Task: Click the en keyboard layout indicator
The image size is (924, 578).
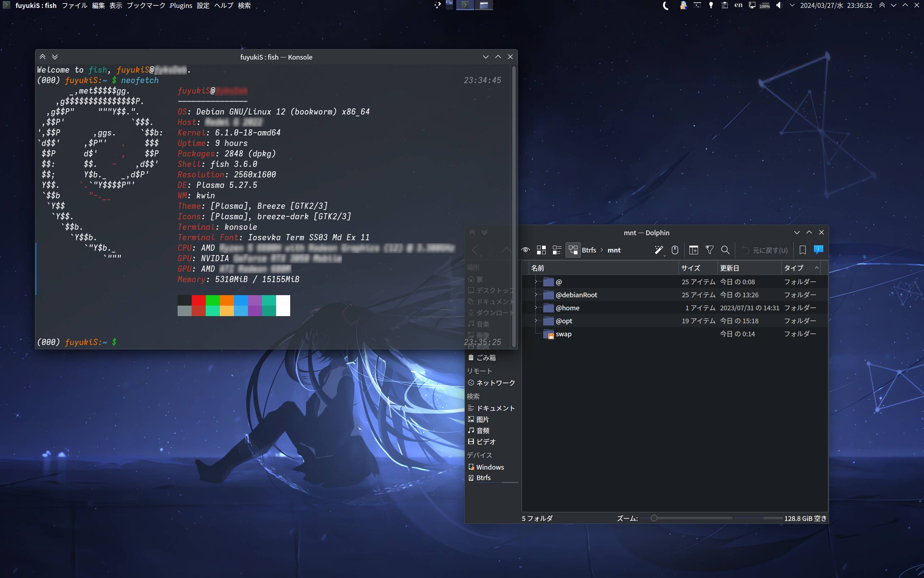Action: coord(738,5)
